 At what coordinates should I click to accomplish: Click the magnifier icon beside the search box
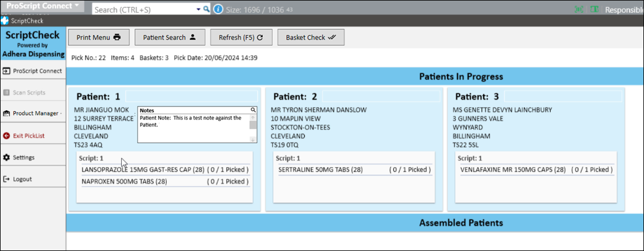pyautogui.click(x=206, y=9)
